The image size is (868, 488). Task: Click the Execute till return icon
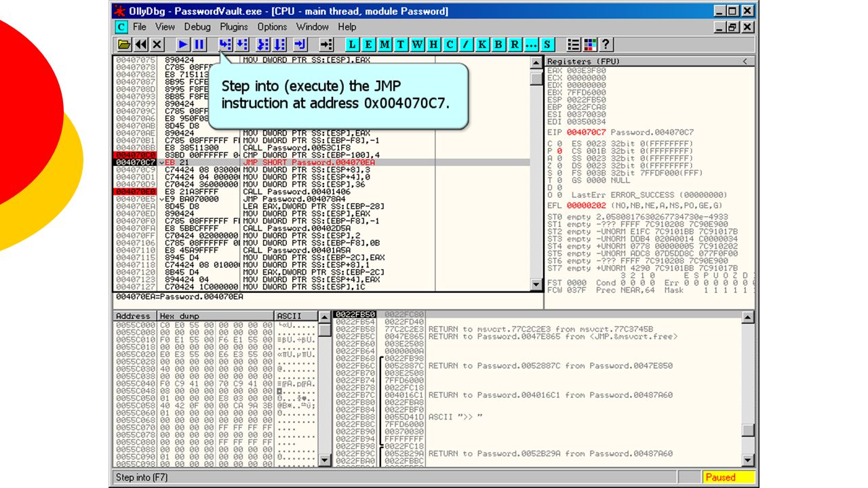[x=301, y=45]
